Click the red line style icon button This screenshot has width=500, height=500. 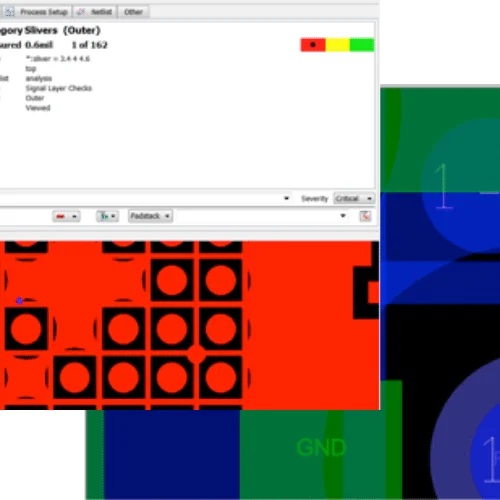[66, 216]
